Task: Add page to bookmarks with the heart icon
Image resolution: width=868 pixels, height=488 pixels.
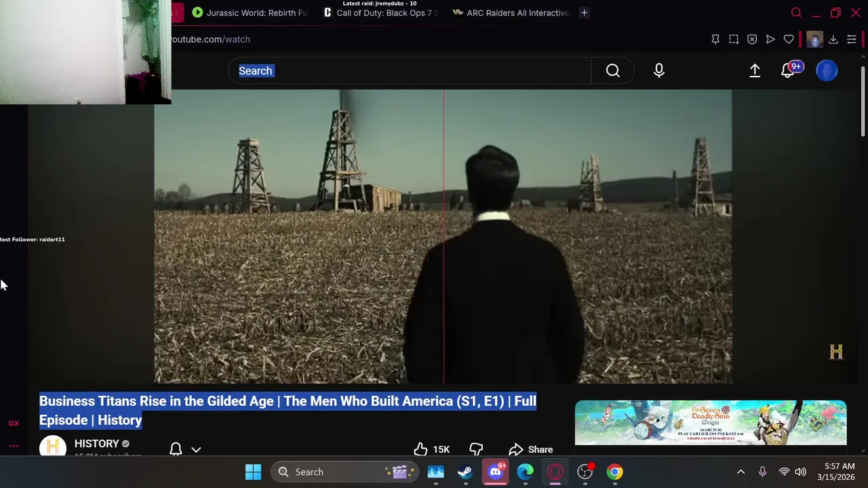Action: click(x=789, y=39)
